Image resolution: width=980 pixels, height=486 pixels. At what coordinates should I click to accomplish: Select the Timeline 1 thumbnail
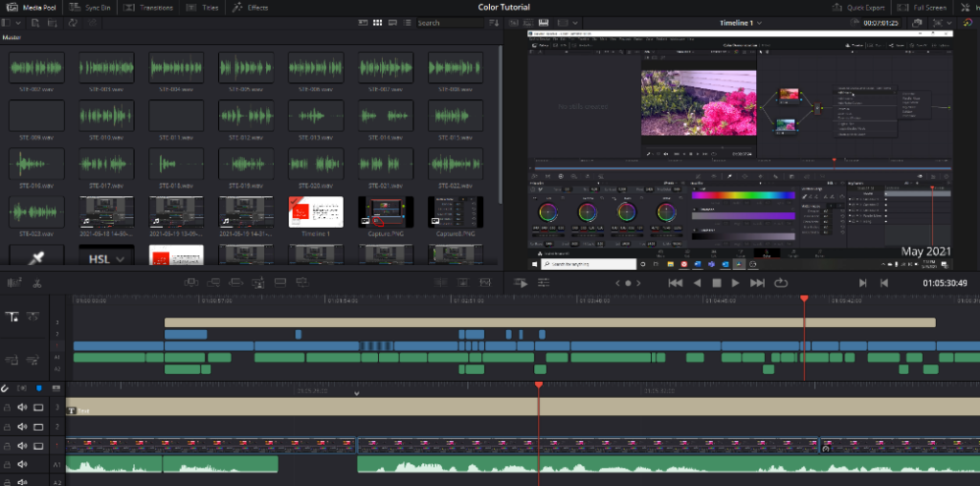click(x=316, y=211)
